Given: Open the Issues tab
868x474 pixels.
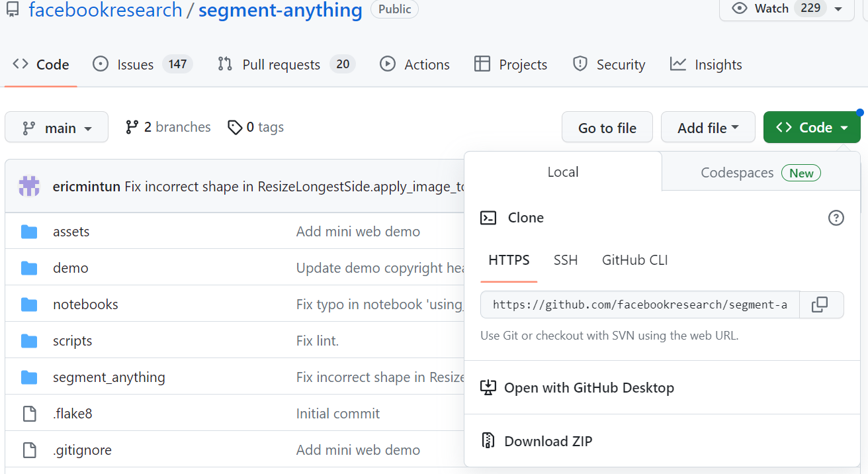Looking at the screenshot, I should point(142,64).
